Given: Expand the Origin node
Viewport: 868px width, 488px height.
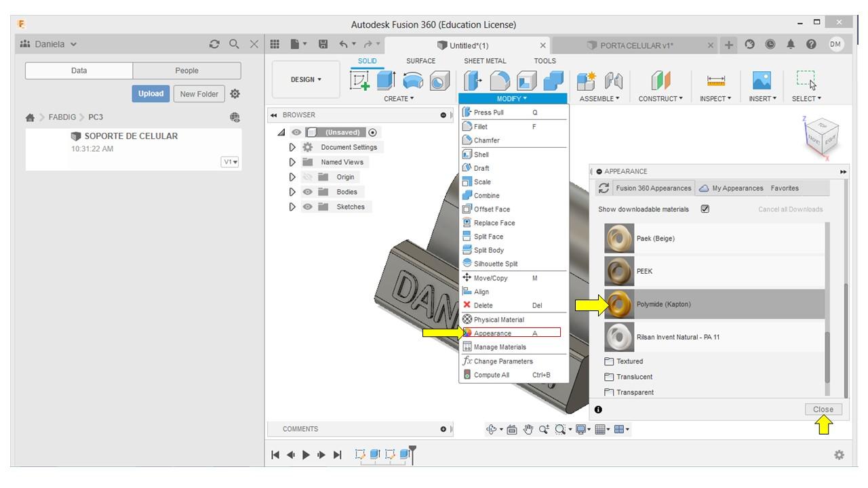Looking at the screenshot, I should [x=293, y=177].
